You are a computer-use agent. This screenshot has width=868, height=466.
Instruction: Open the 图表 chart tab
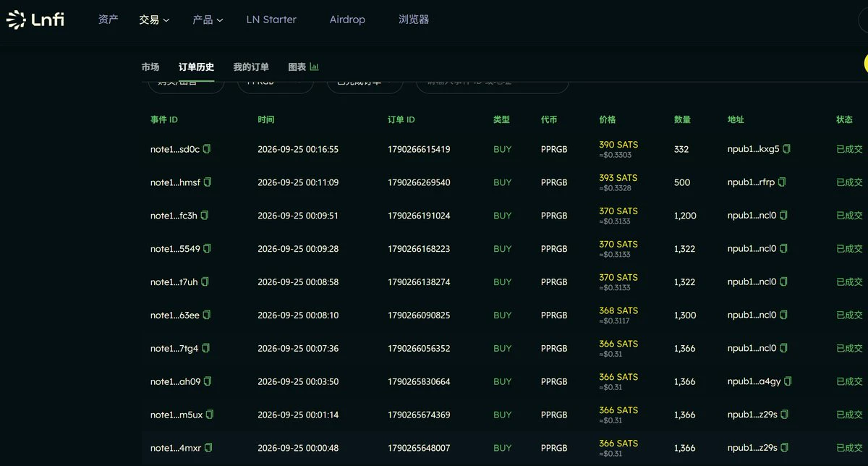click(304, 67)
